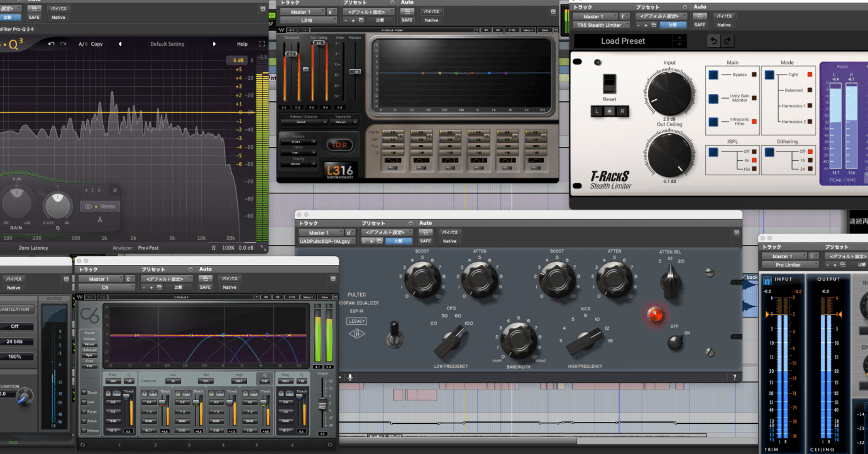Open the Default Setting preset menu in Pro-Q 3
This screenshot has height=454, width=868.
[167, 44]
